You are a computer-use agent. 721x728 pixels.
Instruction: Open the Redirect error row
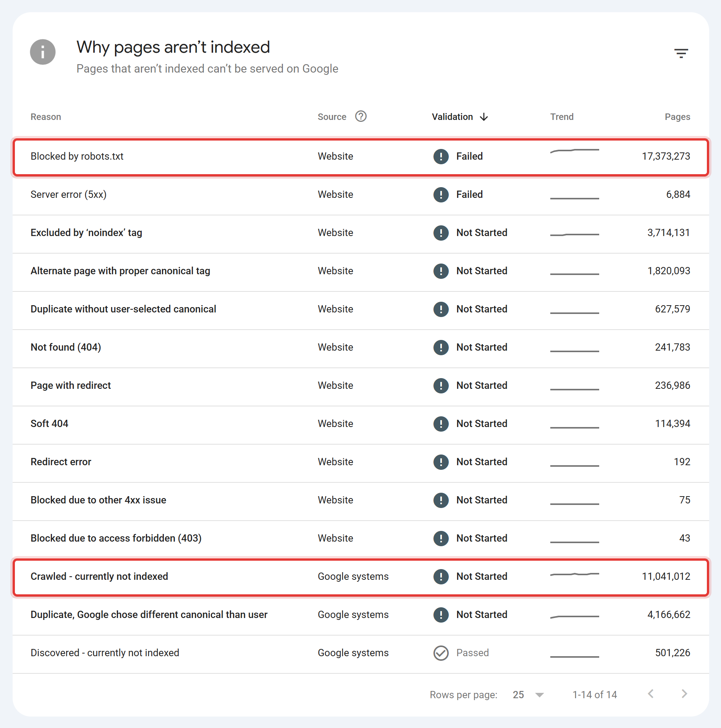pos(361,463)
